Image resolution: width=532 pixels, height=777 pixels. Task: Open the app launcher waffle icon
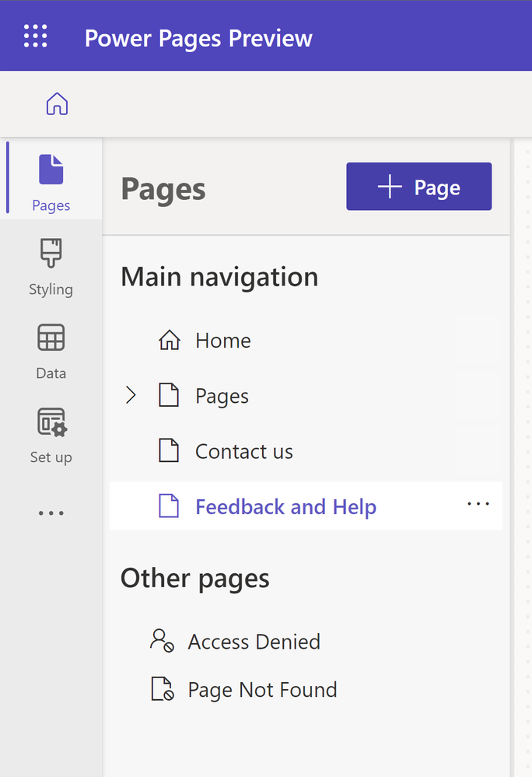[36, 37]
